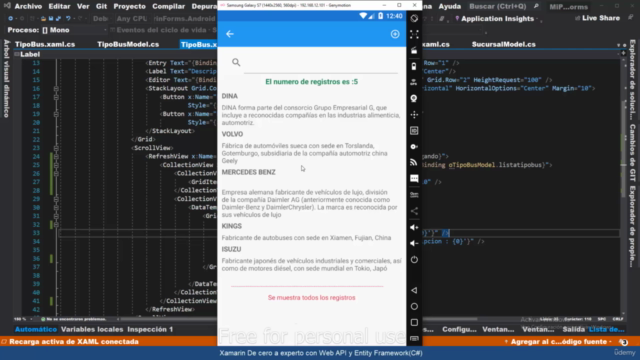The image size is (640, 360).
Task: Switch to the SucursalModel.cs editor tab
Action: [504, 44]
